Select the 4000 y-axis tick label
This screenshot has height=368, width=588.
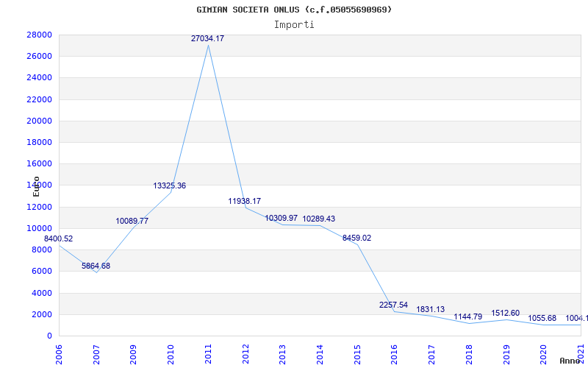[42, 293]
